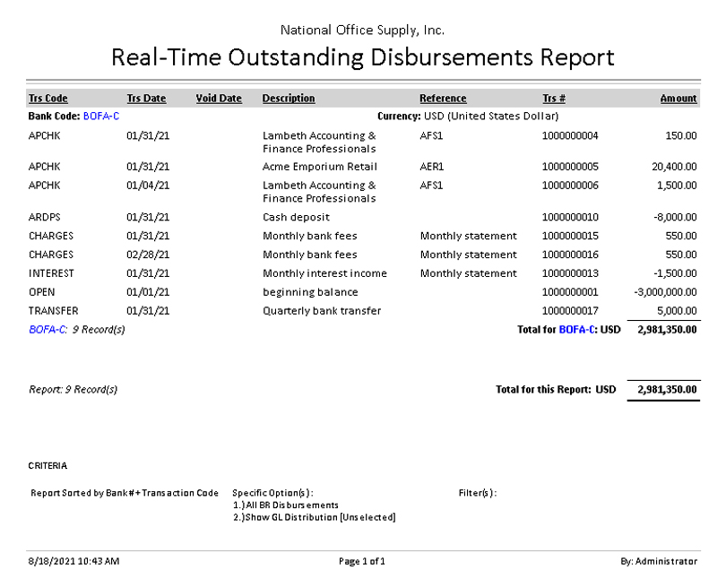This screenshot has height=588, width=726.
Task: Click the Monthly interest income description
Action: (324, 273)
